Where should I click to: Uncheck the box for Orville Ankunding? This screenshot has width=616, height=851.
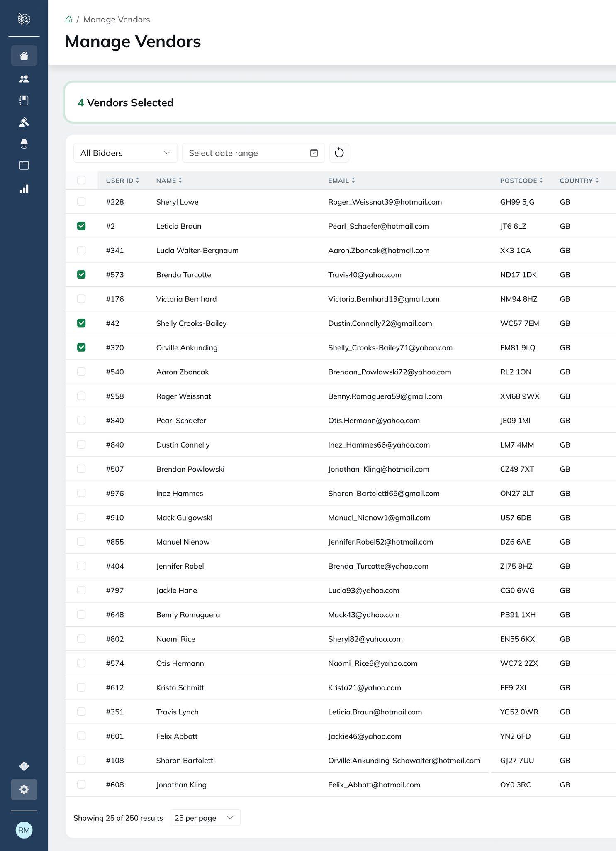point(81,347)
